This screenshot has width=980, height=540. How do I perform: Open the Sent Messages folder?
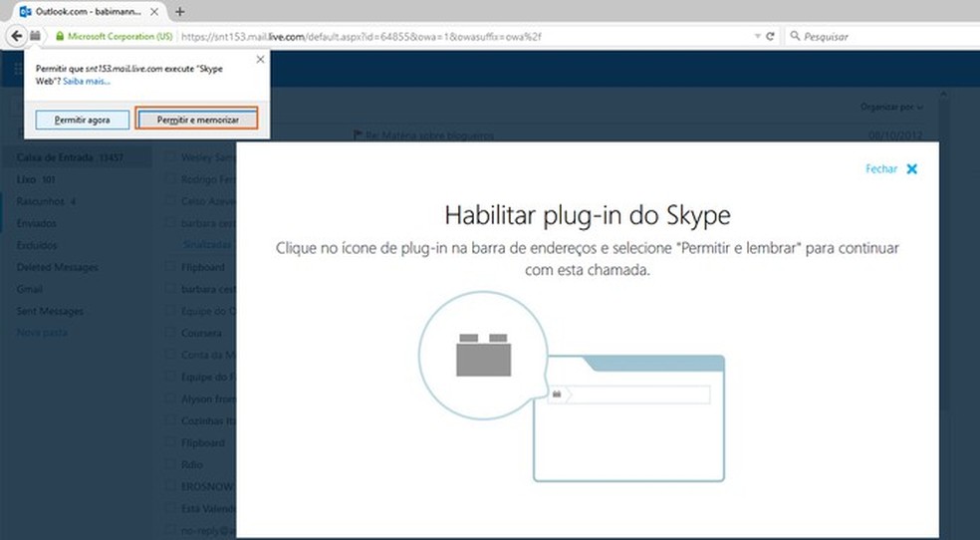tap(50, 311)
